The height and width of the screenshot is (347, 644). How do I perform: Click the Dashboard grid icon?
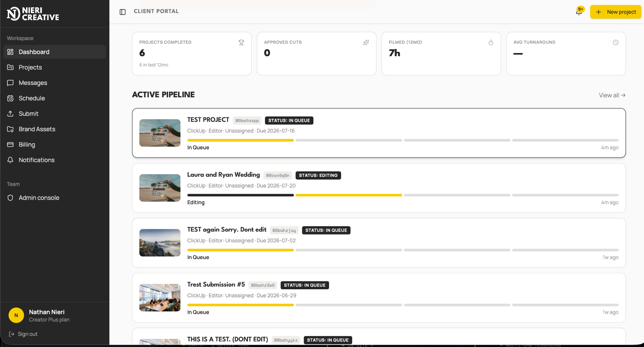coord(10,52)
